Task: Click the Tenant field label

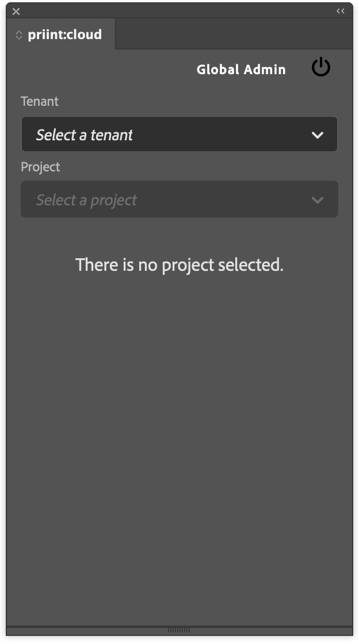Action: pos(40,101)
